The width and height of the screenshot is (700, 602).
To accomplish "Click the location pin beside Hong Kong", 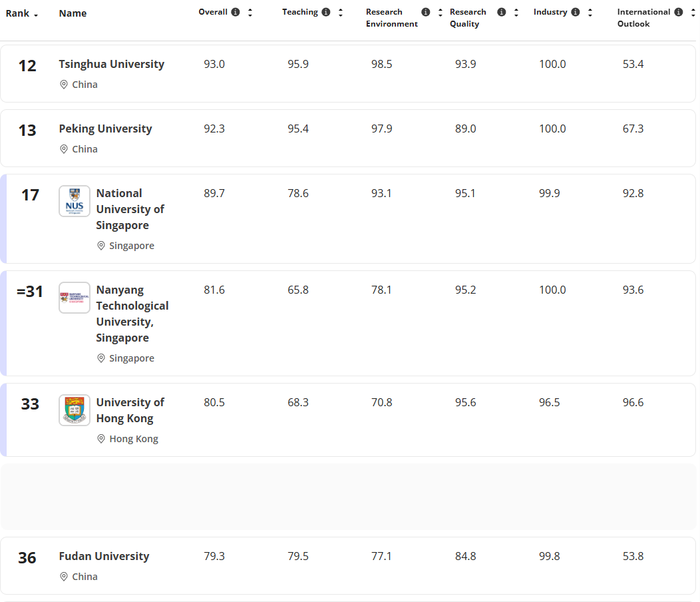I will coord(101,438).
